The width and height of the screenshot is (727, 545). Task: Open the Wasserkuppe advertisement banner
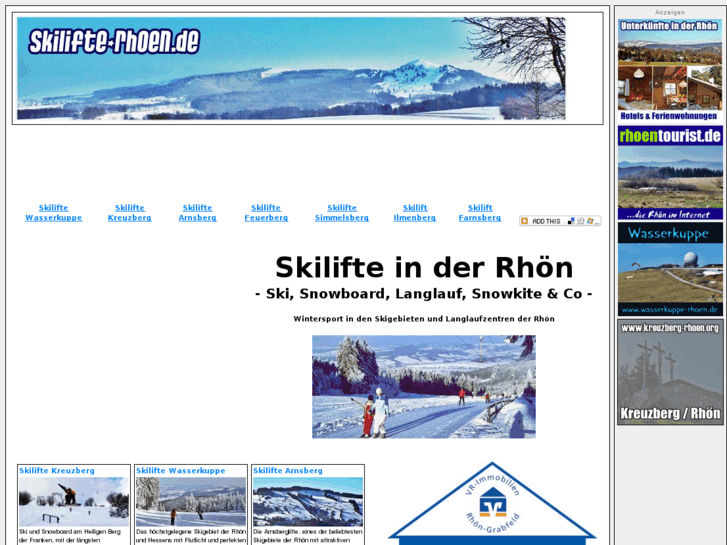pos(670,269)
